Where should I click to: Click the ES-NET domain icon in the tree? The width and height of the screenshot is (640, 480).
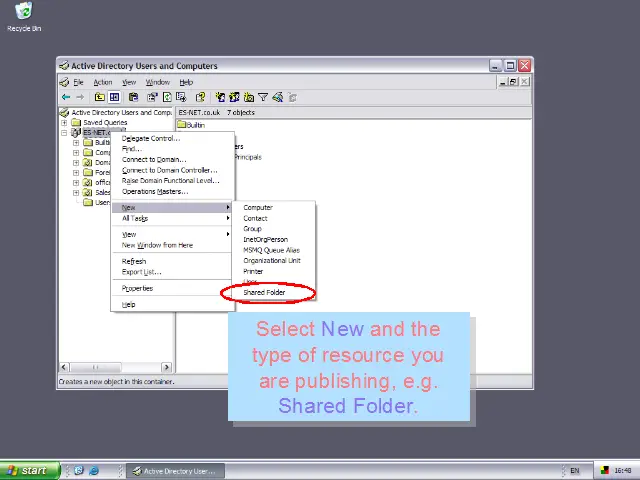76,132
